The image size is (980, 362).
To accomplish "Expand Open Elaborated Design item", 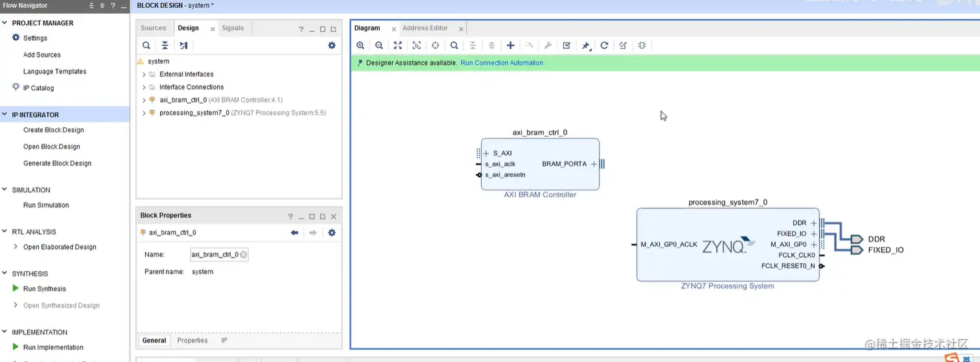I will tap(16, 247).
